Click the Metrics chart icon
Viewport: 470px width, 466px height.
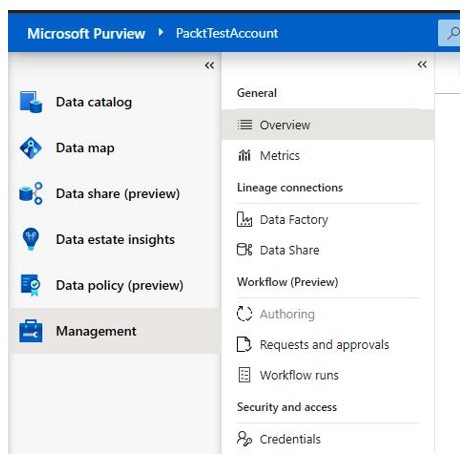point(245,155)
